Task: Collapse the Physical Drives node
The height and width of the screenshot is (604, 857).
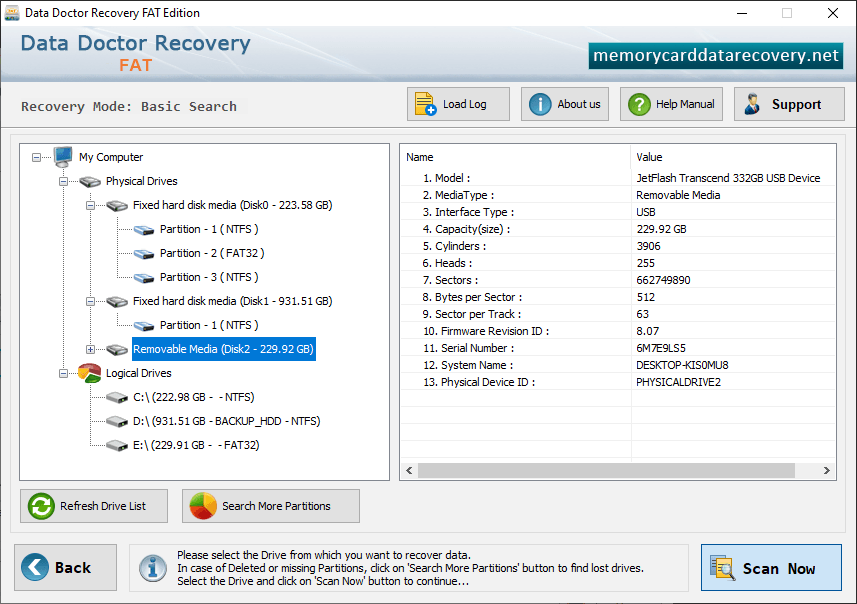Action: tap(63, 181)
